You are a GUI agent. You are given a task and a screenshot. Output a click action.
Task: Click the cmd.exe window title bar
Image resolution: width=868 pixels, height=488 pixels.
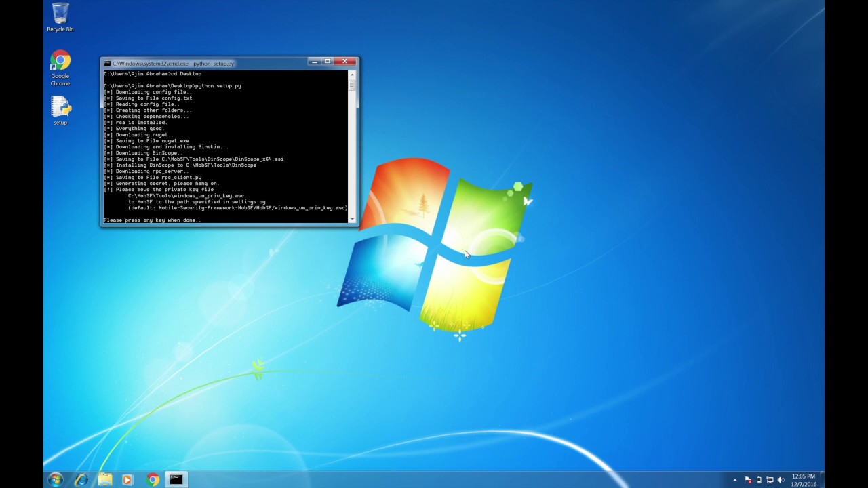tap(203, 64)
